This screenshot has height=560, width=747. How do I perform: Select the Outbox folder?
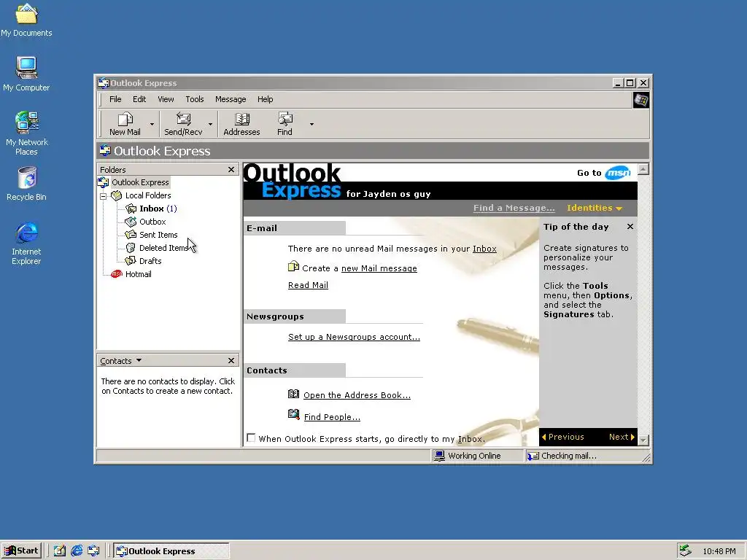pyautogui.click(x=152, y=222)
